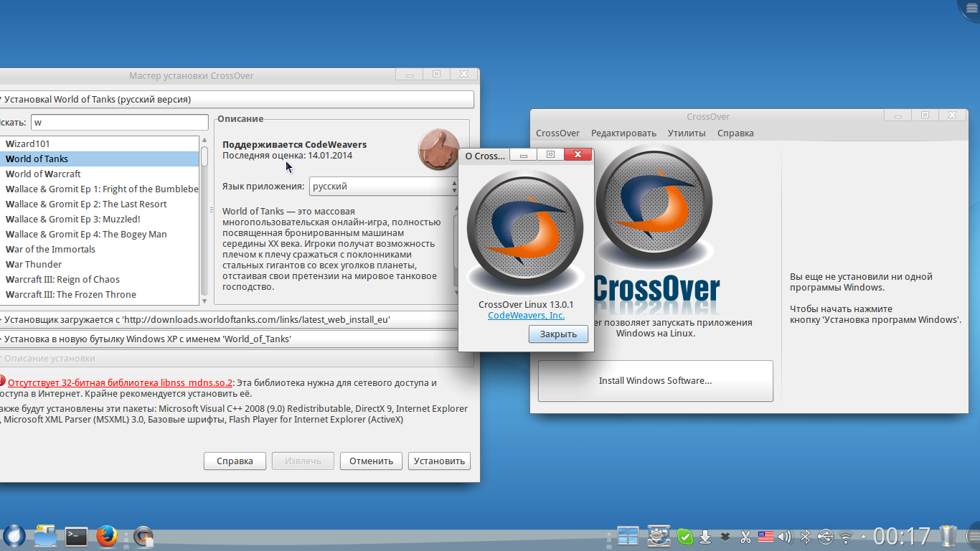Viewport: 980px width, 551px height.
Task: Open the Справка menu in the CrossOver window
Action: 735,133
